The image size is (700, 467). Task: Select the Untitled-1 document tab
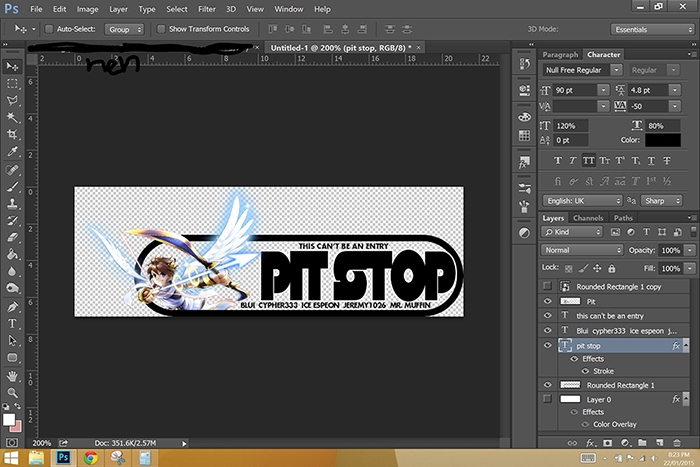[x=341, y=48]
